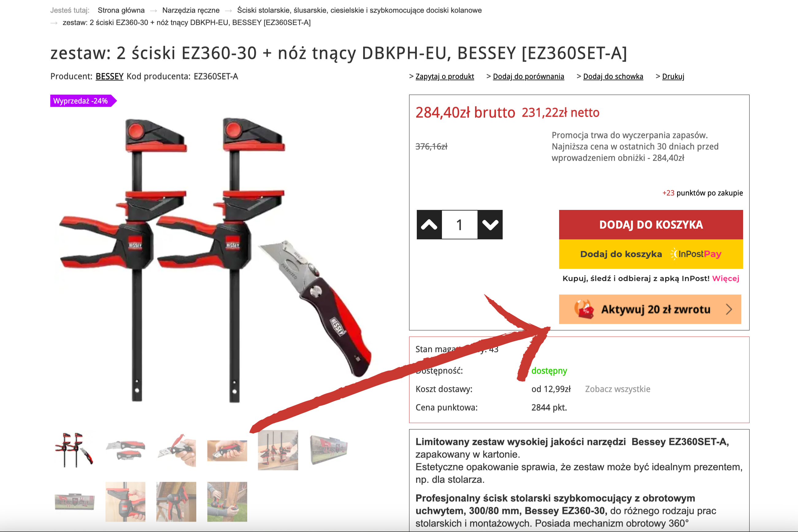Open the Więcej InPost link
This screenshot has width=798, height=532.
click(x=725, y=278)
